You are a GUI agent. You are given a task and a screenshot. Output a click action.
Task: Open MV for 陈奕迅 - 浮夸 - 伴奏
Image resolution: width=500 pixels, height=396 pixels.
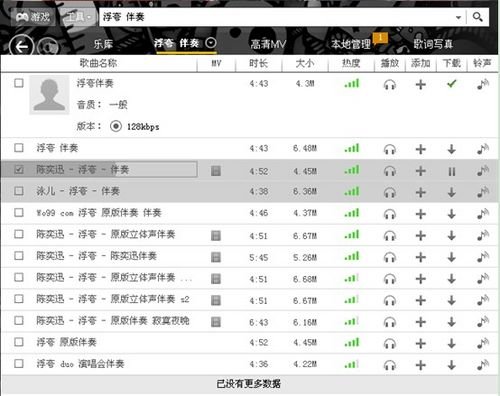216,171
